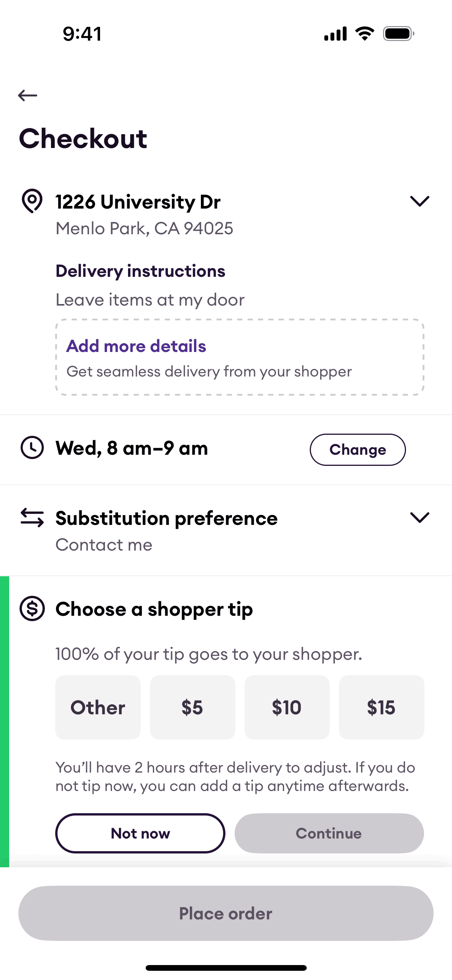The width and height of the screenshot is (452, 980).
Task: Open Add more details box
Action: (240, 357)
